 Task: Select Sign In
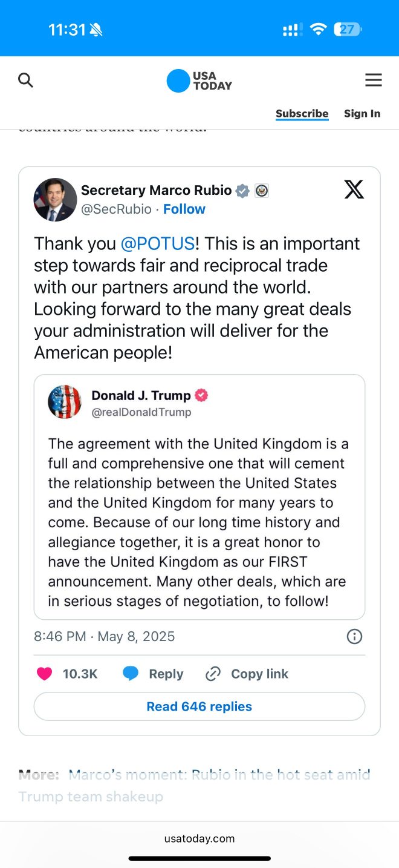tap(362, 113)
